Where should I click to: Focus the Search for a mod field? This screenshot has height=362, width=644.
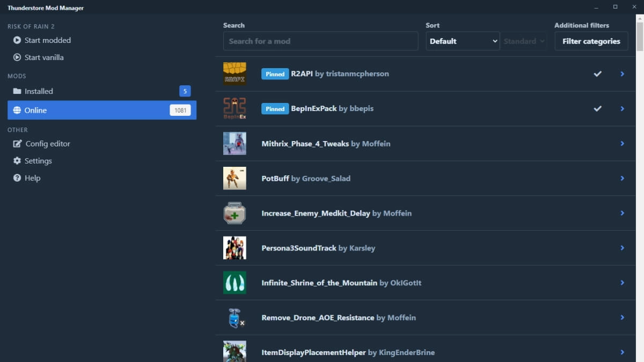coord(320,41)
